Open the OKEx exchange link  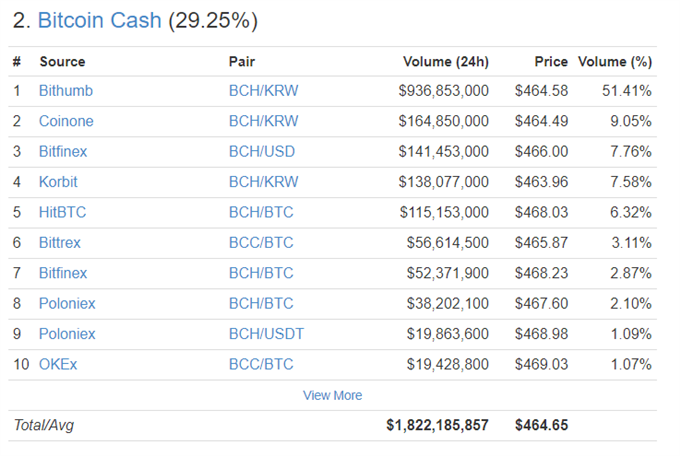click(x=58, y=364)
